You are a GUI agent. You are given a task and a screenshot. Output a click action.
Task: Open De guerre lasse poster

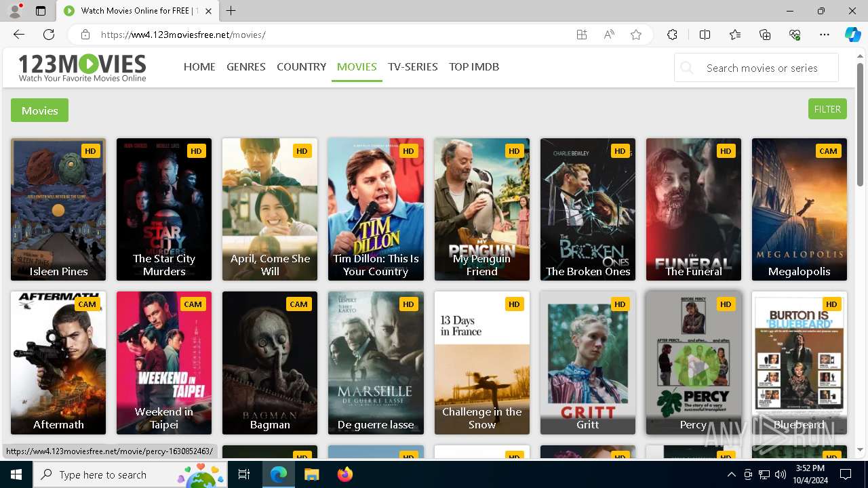coord(376,363)
